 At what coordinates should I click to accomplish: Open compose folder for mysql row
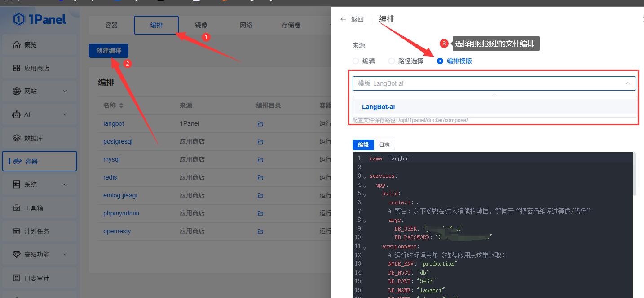tap(260, 159)
